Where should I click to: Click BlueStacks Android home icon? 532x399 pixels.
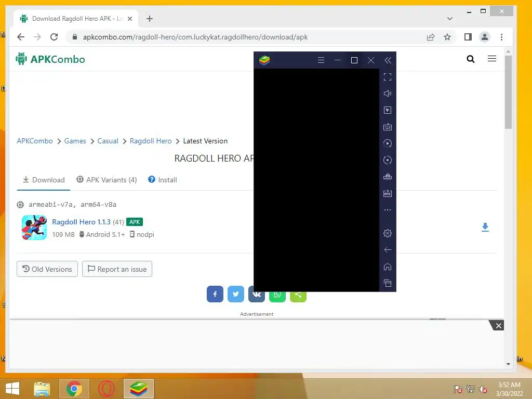coord(388,267)
